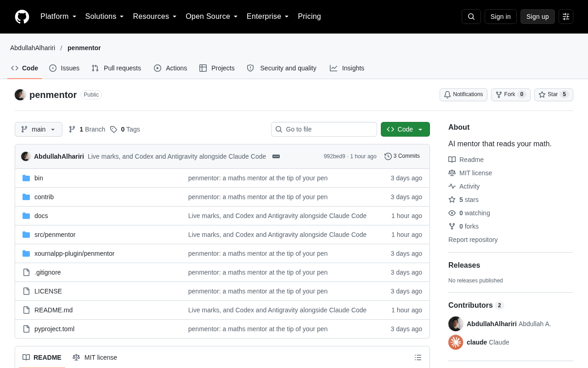Click the pyproject.toml file icon
The height and width of the screenshot is (368, 588).
pyautogui.click(x=26, y=329)
